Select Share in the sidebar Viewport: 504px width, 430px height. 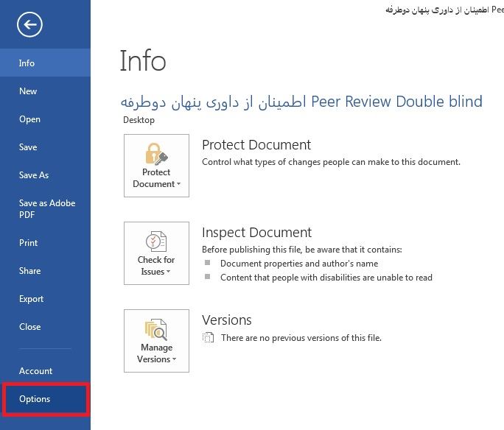[x=45, y=271]
